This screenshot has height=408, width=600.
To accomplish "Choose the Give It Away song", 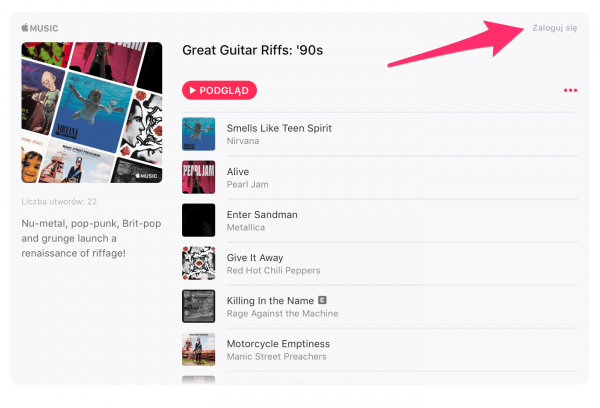I will 255,257.
